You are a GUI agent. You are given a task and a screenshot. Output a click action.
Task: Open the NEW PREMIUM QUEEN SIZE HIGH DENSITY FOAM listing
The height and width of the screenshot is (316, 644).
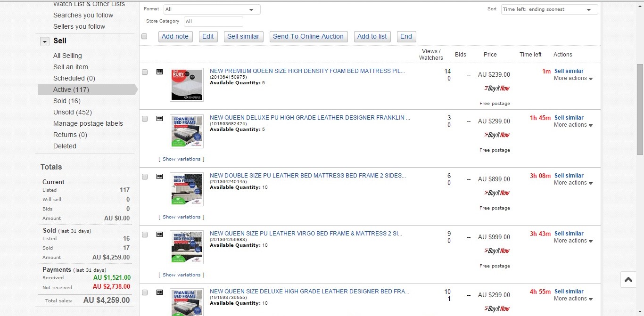pos(307,71)
